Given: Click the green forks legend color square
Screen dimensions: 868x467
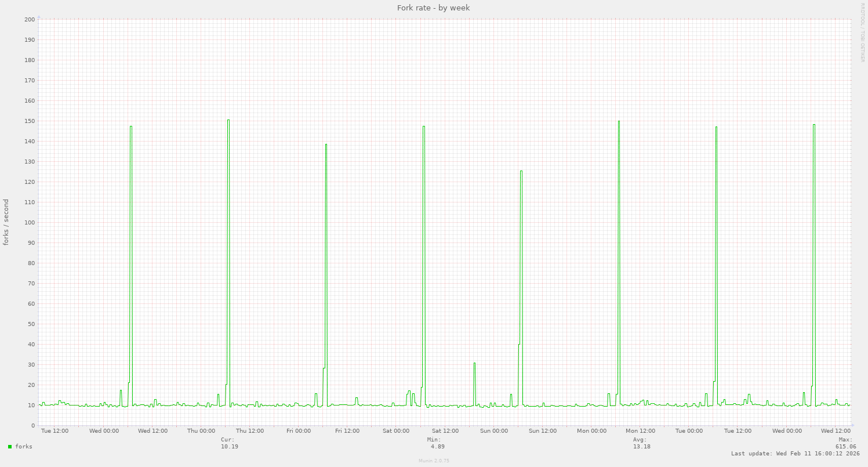Looking at the screenshot, I should coord(10,447).
